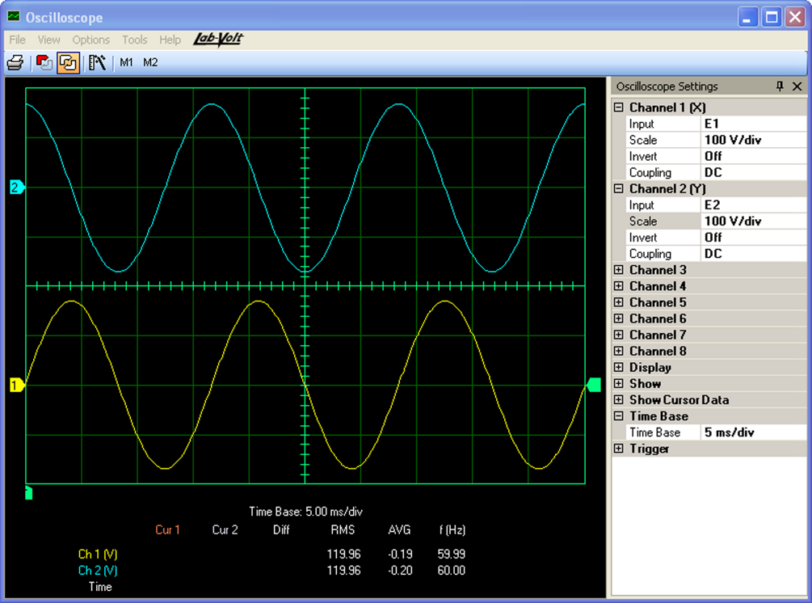Select Channel 1 Scale 100 V/div value

click(753, 140)
